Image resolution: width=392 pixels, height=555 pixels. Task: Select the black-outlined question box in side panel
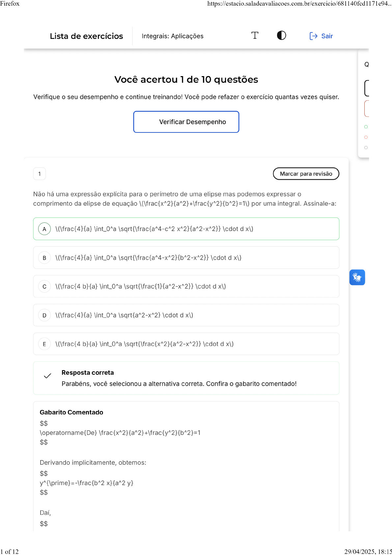(x=367, y=88)
